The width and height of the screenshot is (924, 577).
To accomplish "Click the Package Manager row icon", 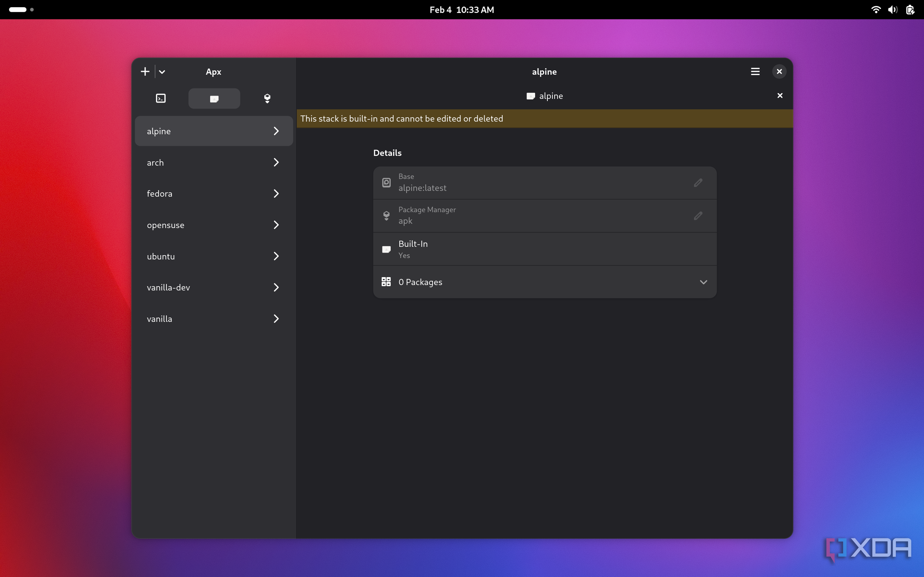I will (386, 216).
